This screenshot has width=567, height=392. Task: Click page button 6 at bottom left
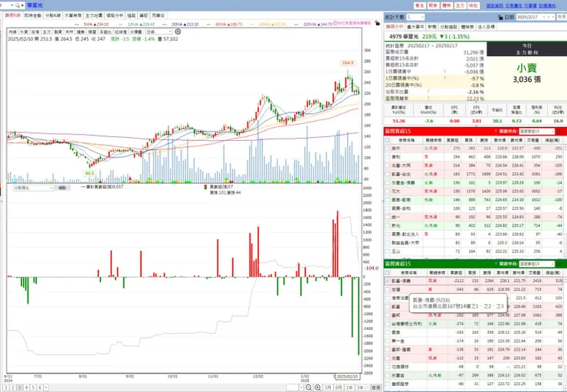pyautogui.click(x=40, y=387)
